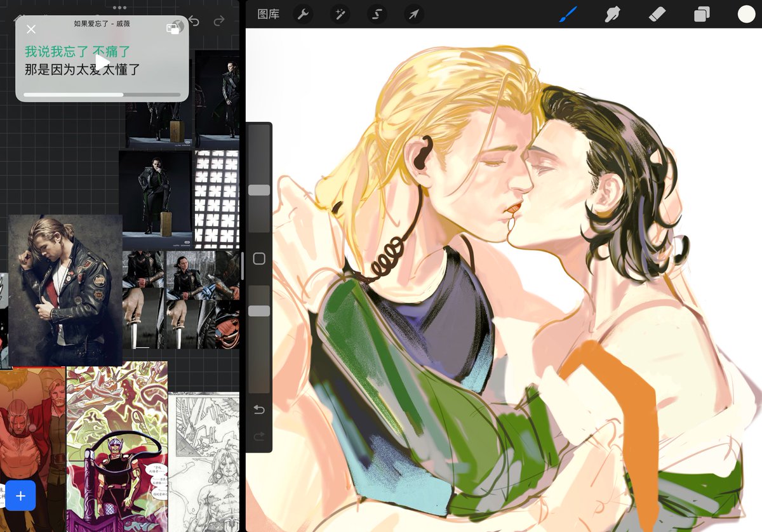Play the paused song in overlay
762x532 pixels.
pos(102,62)
